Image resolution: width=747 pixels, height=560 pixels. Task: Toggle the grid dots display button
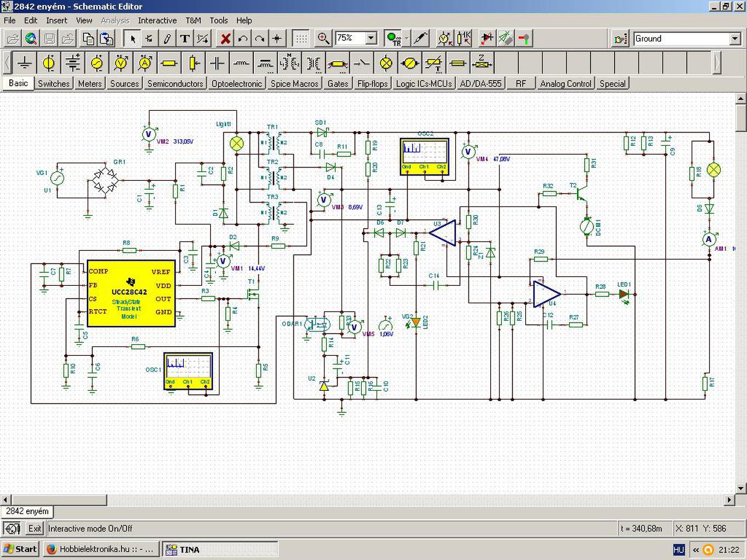point(301,38)
